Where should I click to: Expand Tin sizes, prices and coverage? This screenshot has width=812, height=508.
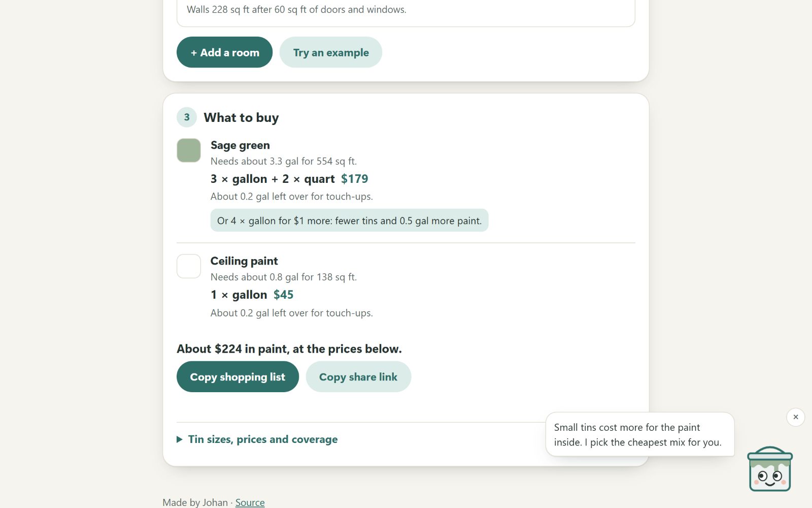[x=257, y=439]
